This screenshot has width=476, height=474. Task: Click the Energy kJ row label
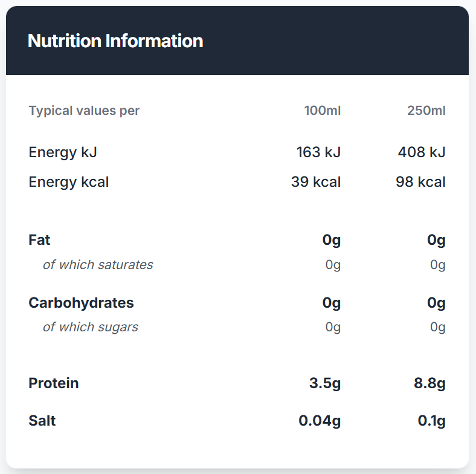tap(63, 152)
